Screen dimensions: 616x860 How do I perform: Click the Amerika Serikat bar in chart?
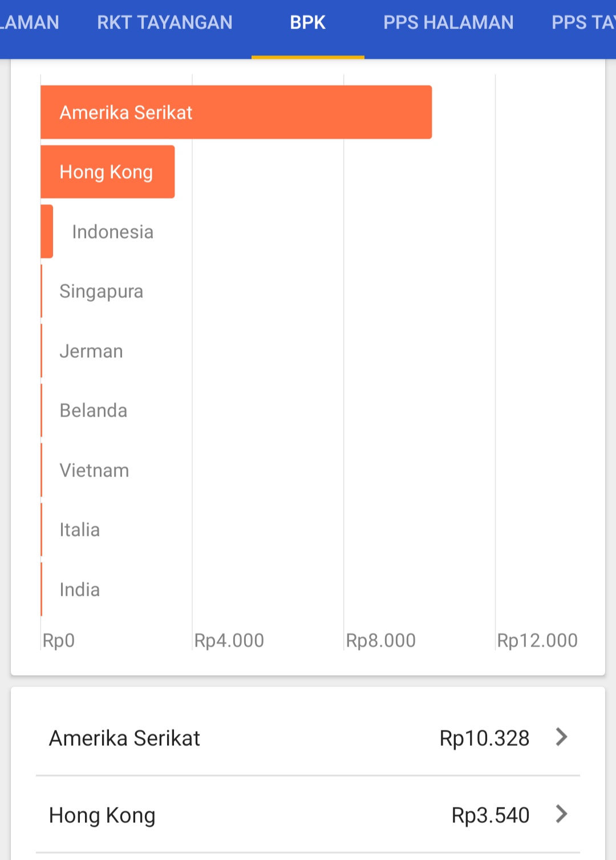(236, 112)
